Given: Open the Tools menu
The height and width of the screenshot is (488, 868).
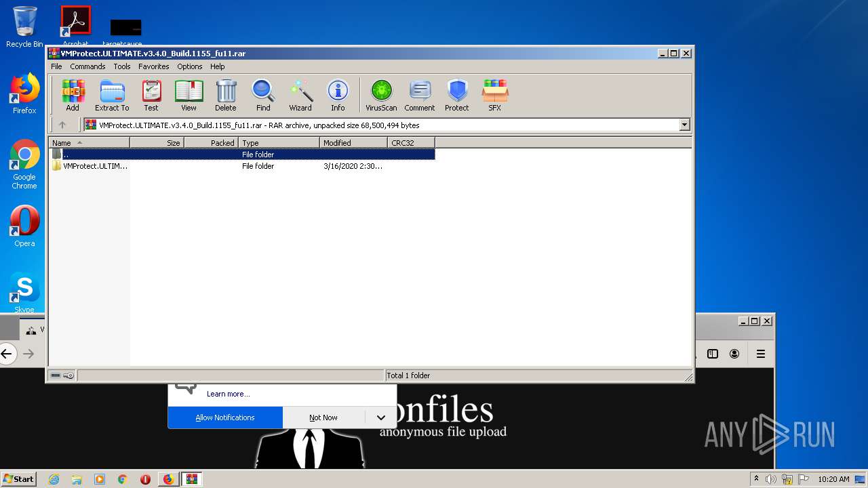Looking at the screenshot, I should pos(122,66).
